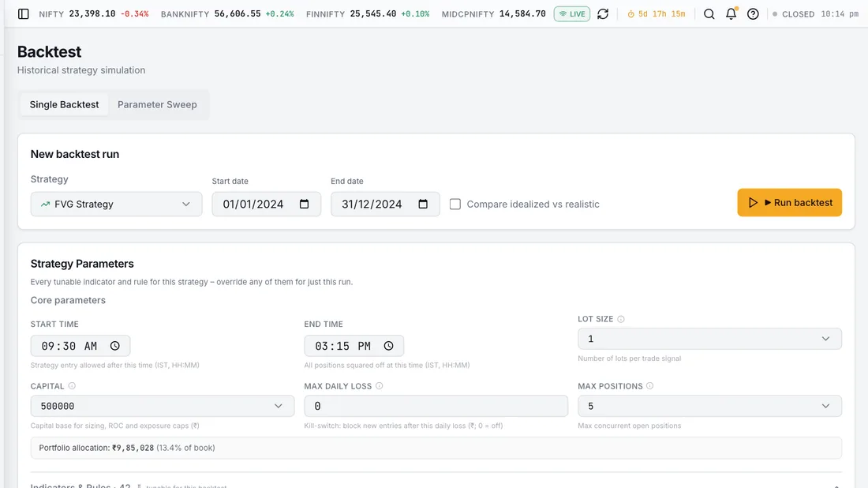This screenshot has width=868, height=488.
Task: Open the Max Positions dropdown
Action: coord(709,406)
